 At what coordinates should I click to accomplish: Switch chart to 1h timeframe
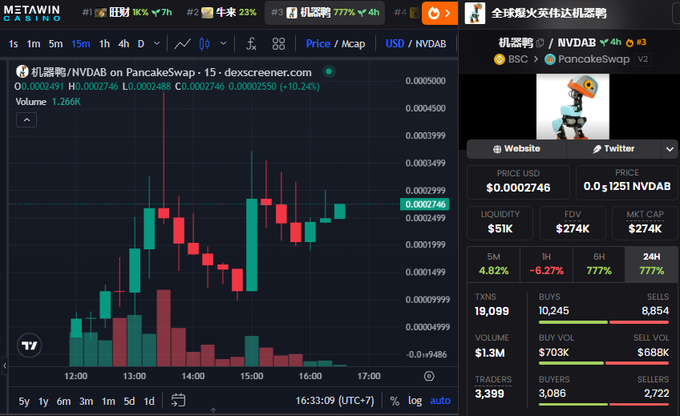click(105, 44)
